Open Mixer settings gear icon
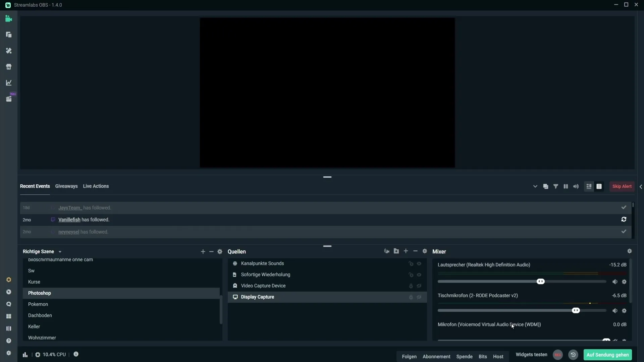644x362 pixels. [629, 251]
